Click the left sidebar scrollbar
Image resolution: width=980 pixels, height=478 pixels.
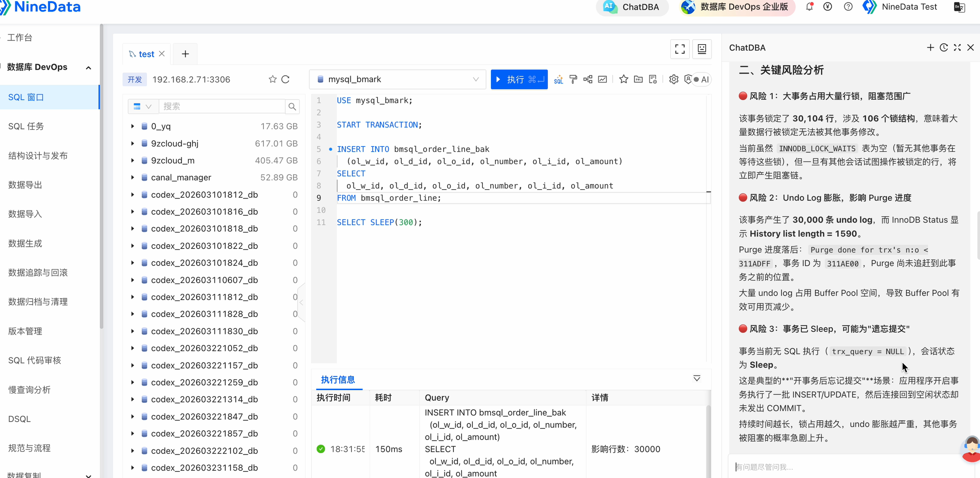102,176
